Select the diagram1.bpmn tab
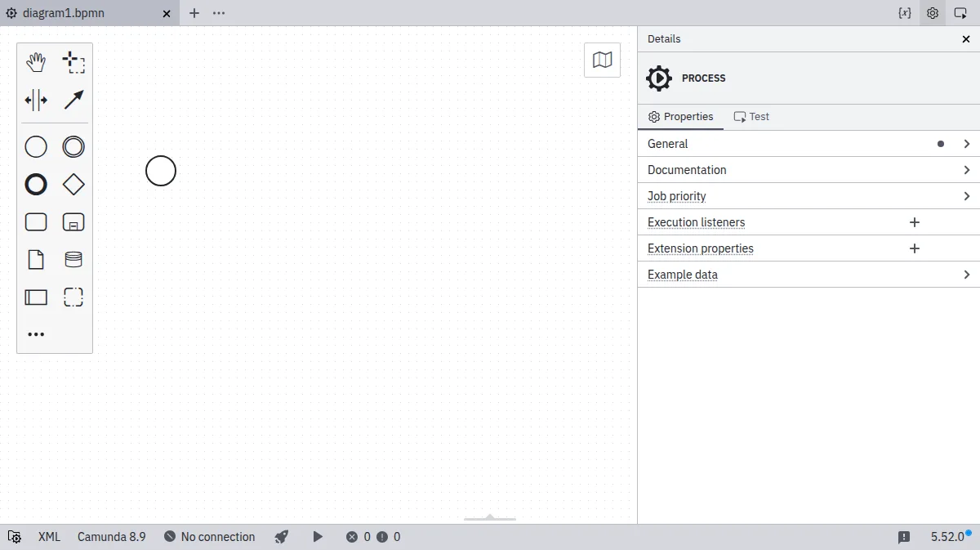The width and height of the screenshot is (980, 550). point(90,13)
